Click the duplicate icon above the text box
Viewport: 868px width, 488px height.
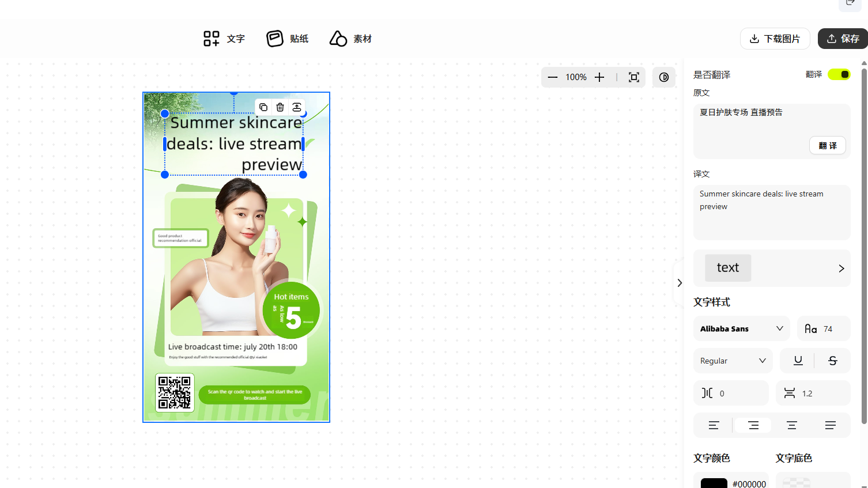pyautogui.click(x=263, y=107)
